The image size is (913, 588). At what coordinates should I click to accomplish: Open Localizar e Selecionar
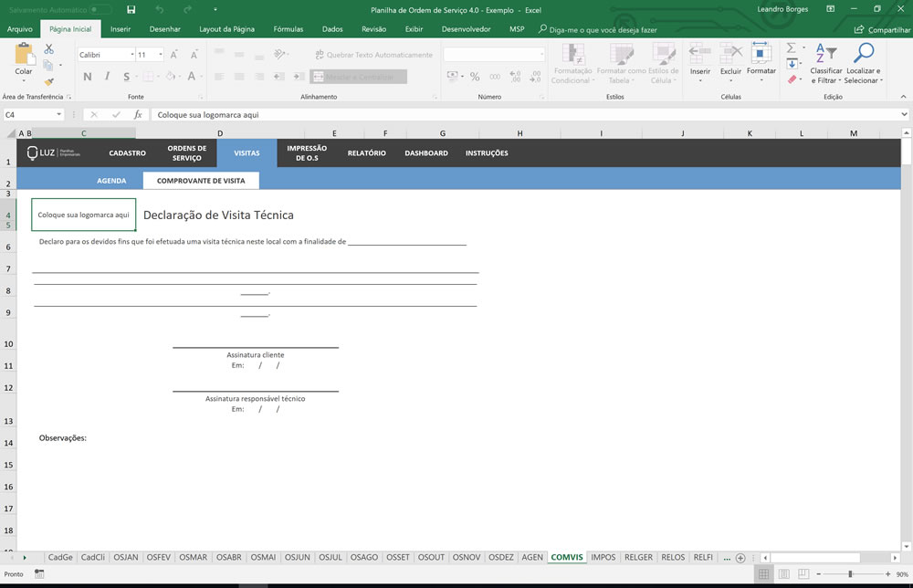[x=864, y=64]
